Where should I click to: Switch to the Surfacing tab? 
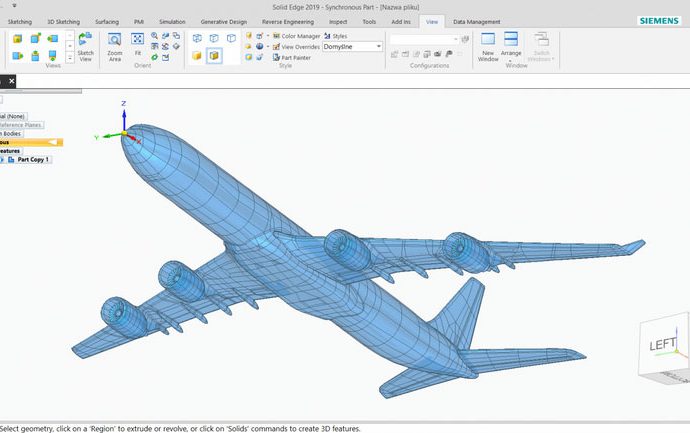[107, 20]
